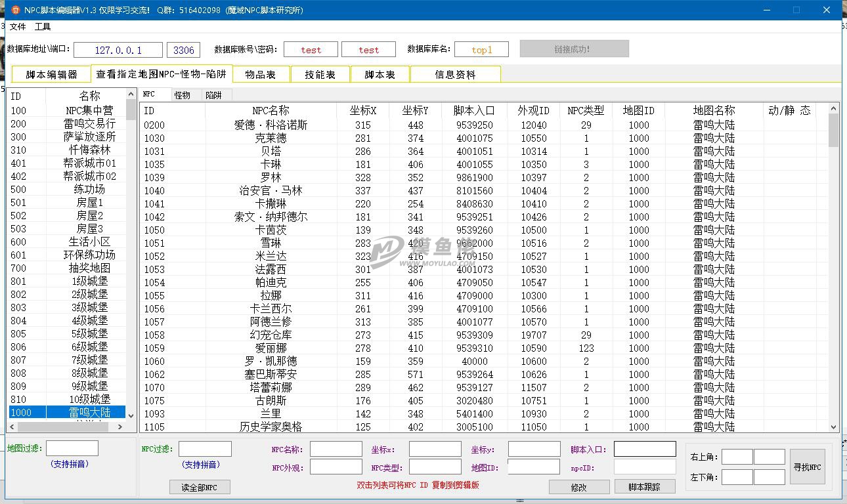
Task: Open the 技能表 tab
Action: point(320,74)
